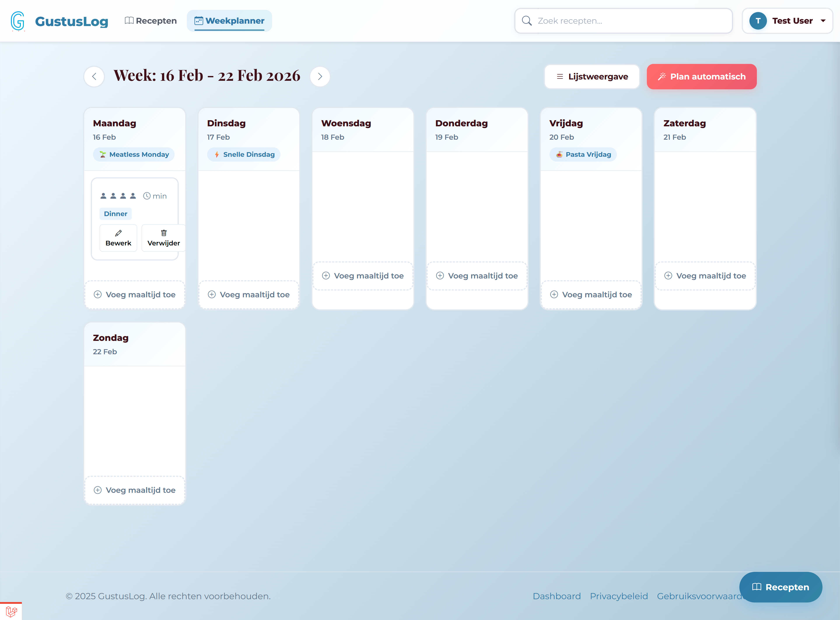Switch to Lijstweergave list view
840x620 pixels.
[x=592, y=77]
